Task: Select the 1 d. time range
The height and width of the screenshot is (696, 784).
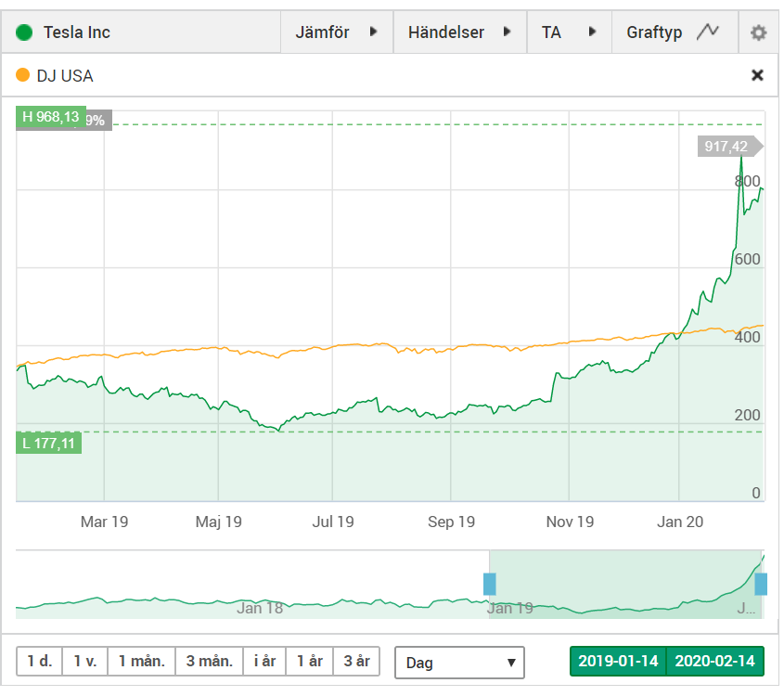Action: (x=40, y=661)
